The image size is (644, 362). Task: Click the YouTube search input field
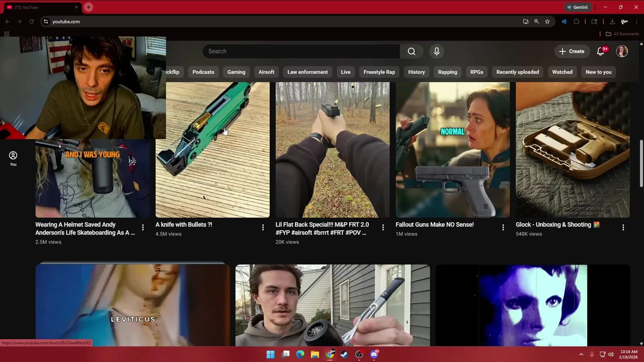click(301, 51)
